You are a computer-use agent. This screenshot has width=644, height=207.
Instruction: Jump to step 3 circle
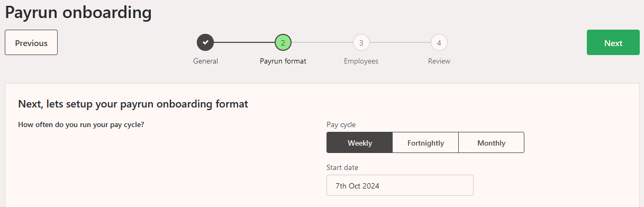point(361,42)
